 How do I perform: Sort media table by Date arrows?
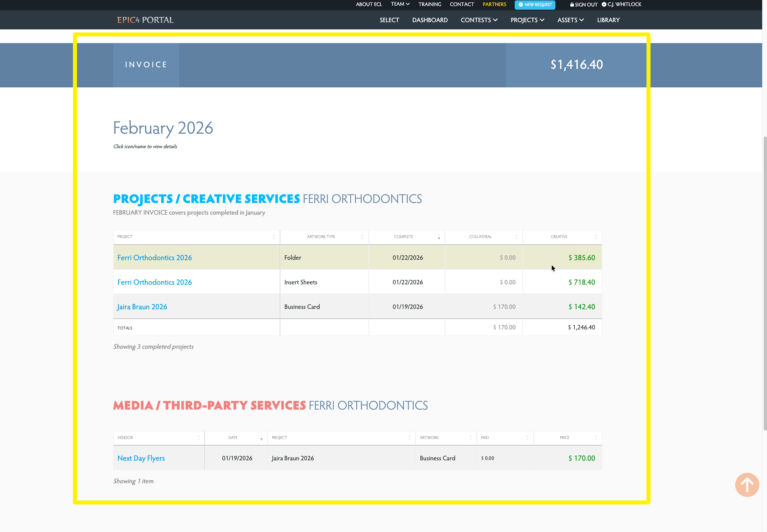click(x=262, y=438)
